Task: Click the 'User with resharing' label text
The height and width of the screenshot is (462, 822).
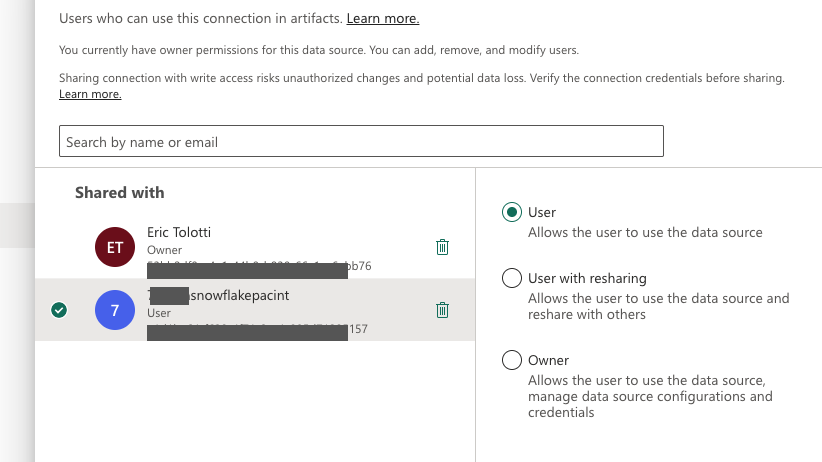Action: [587, 278]
